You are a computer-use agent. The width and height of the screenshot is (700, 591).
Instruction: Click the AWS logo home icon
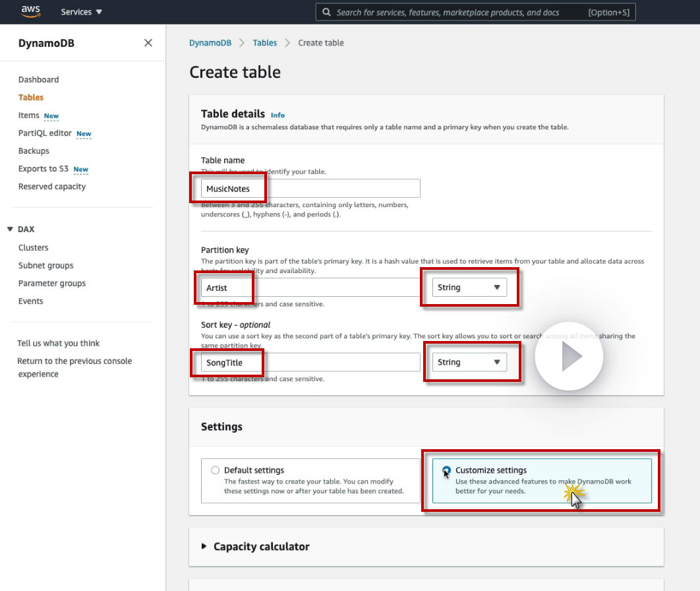pyautogui.click(x=31, y=12)
